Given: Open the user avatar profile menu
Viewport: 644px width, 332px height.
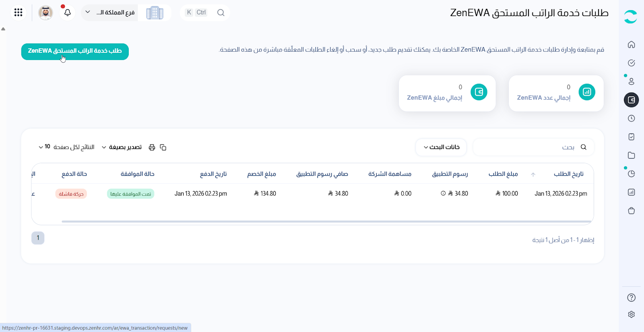Looking at the screenshot, I should [x=45, y=12].
